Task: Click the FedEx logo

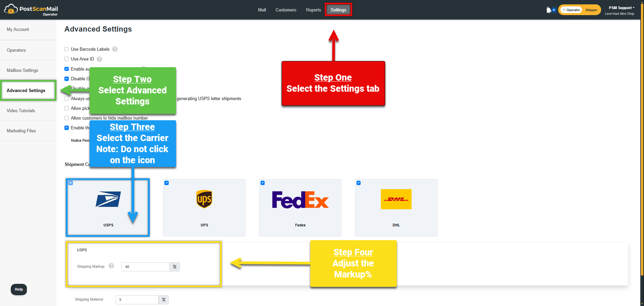Action: tap(300, 200)
